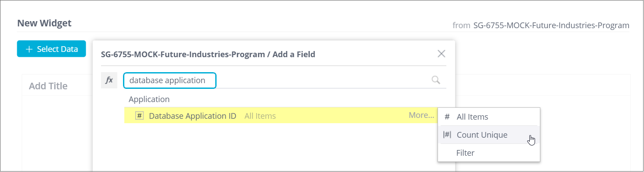This screenshot has height=172, width=644.
Task: Click the magnifier search icon
Action: coord(436,80)
